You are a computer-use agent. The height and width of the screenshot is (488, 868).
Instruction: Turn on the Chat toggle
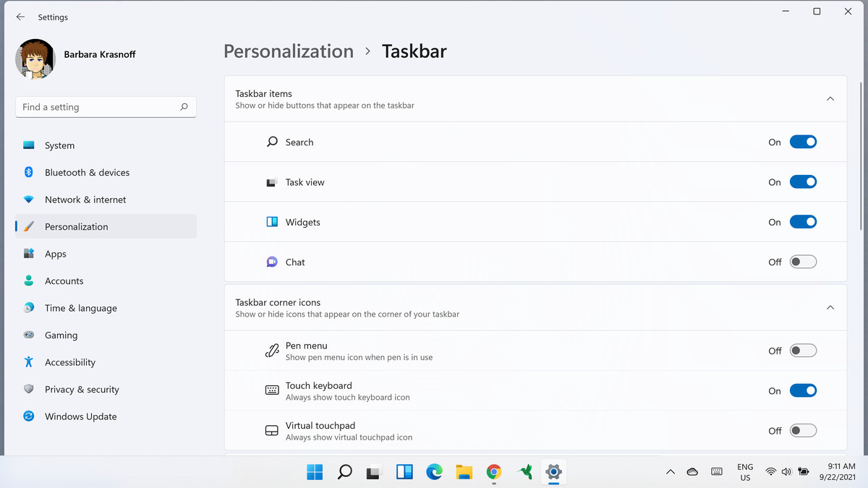coord(803,262)
